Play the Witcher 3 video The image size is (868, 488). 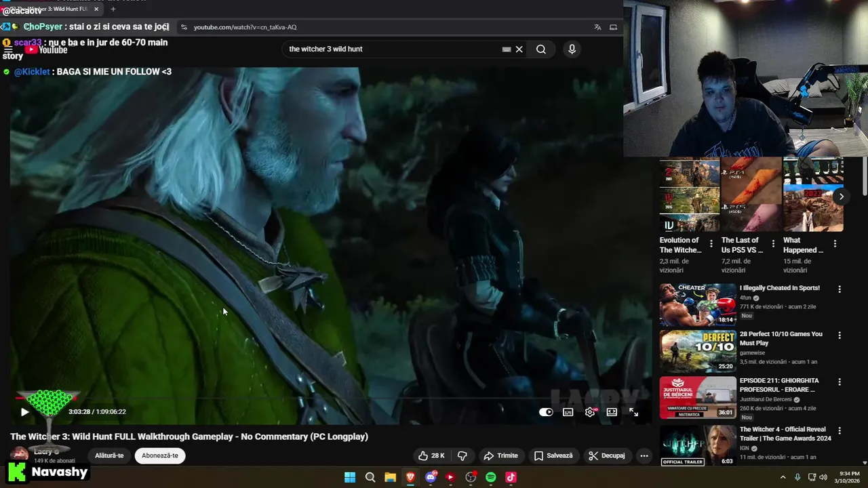pyautogui.click(x=24, y=411)
